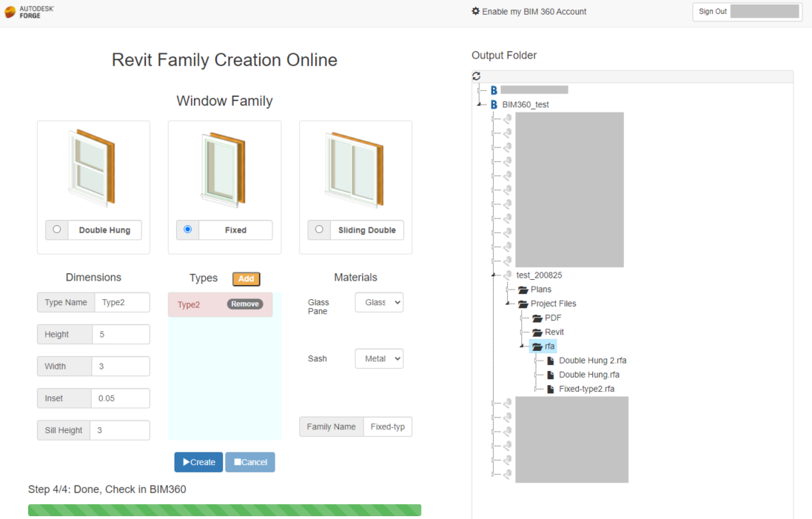The width and height of the screenshot is (812, 519).
Task: Select the Project Files folder label
Action: 553,304
